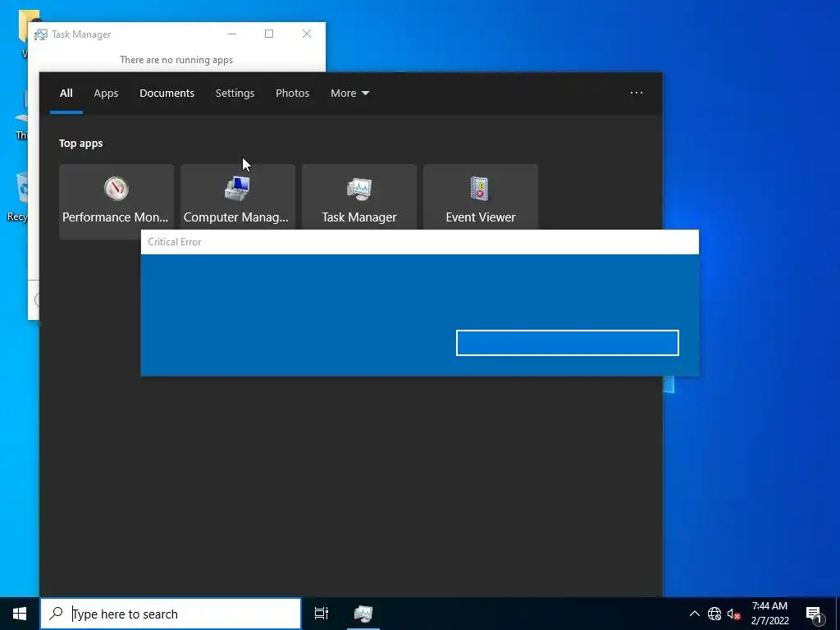
Task: Click the blank button in Critical Error dialog
Action: (x=568, y=343)
